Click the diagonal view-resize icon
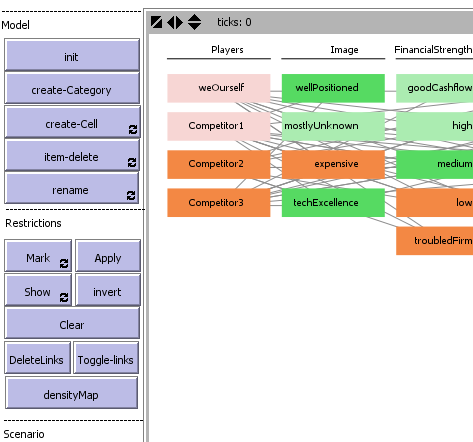The image size is (473, 442). coord(156,22)
